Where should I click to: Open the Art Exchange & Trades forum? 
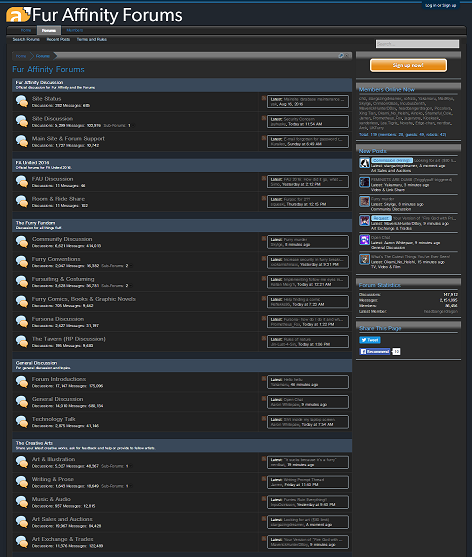pyautogui.click(x=63, y=539)
